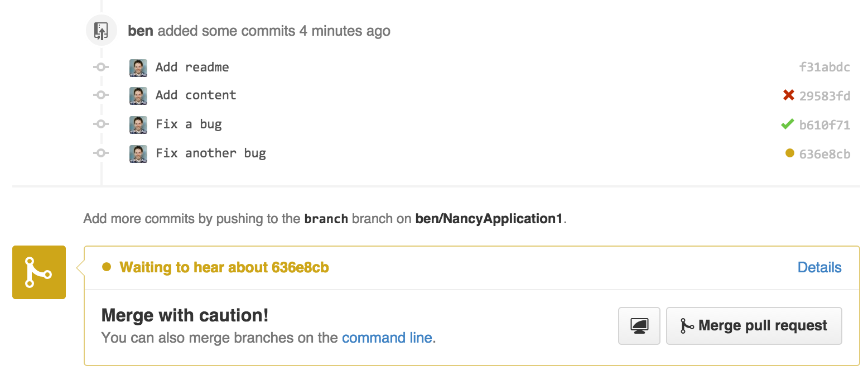Click commit node icon beside Fix a bug

tap(100, 124)
